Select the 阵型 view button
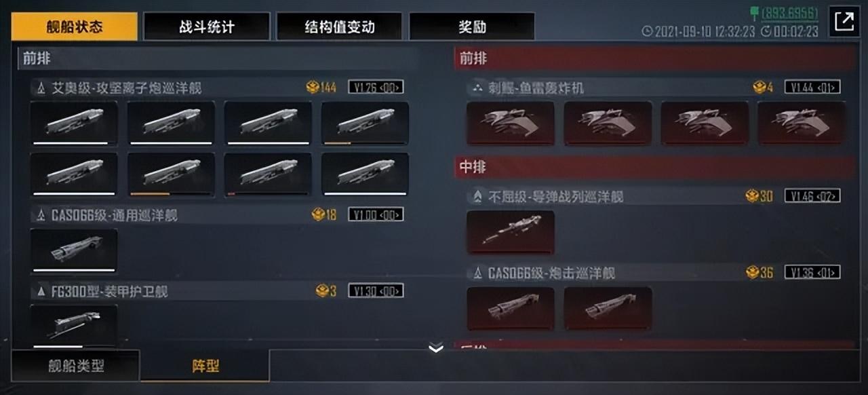Screen dimensions: 868x395 click(205, 366)
